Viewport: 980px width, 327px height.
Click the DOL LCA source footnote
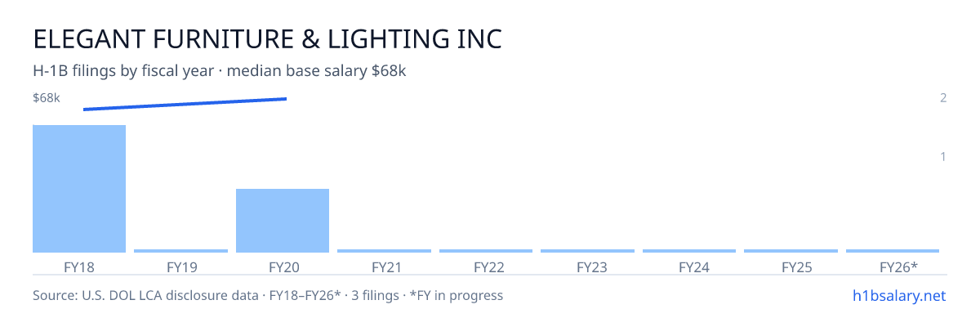[268, 295]
